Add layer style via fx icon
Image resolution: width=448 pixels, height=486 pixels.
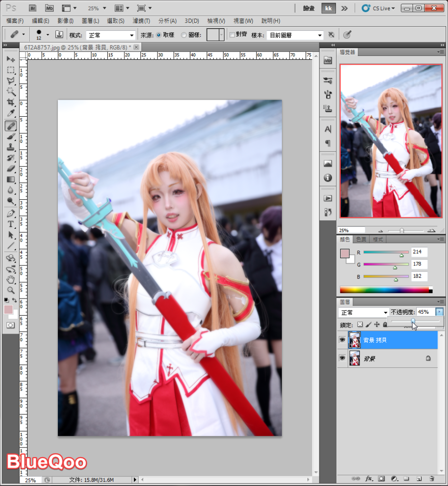[x=368, y=478]
